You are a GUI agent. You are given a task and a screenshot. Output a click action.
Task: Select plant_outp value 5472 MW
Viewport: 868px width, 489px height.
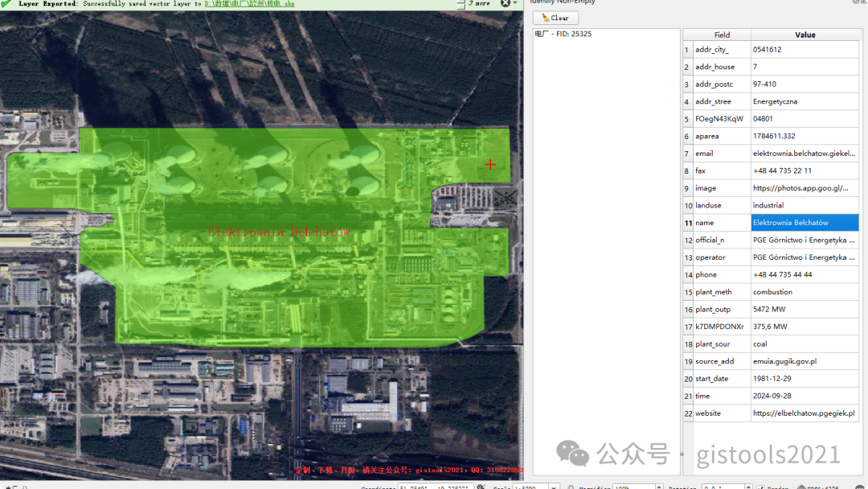805,310
